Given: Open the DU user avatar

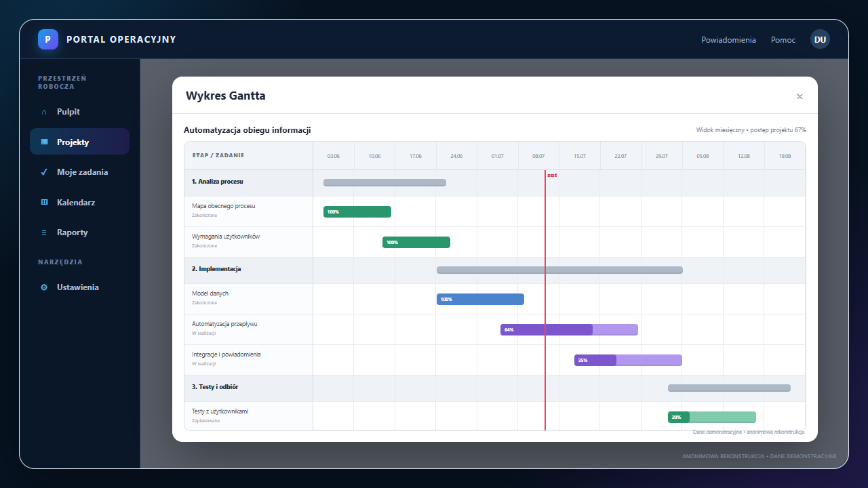Looking at the screenshot, I should pos(820,39).
